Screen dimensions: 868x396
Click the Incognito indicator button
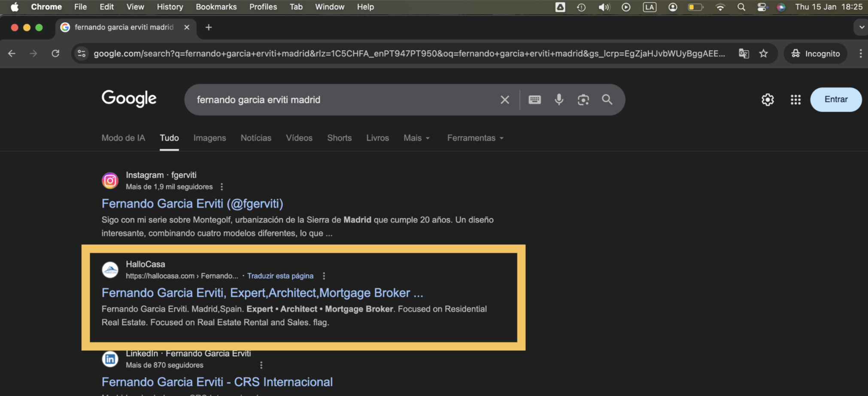pyautogui.click(x=816, y=54)
